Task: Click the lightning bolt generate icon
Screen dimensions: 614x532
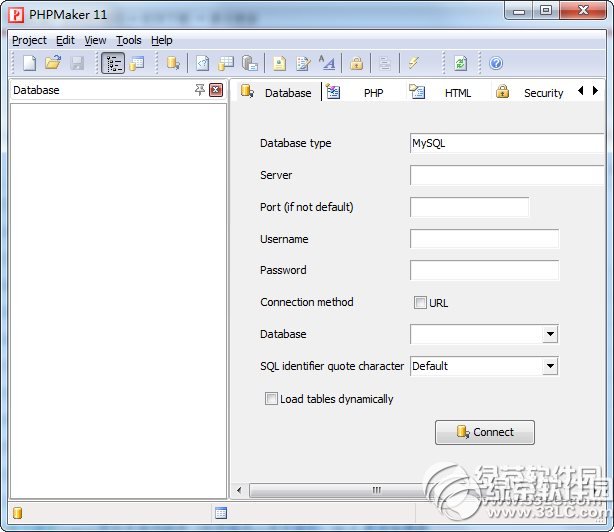Action: point(414,63)
